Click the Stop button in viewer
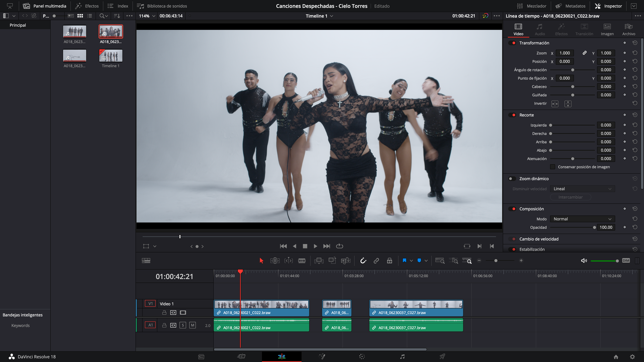644x362 pixels. pyautogui.click(x=305, y=246)
